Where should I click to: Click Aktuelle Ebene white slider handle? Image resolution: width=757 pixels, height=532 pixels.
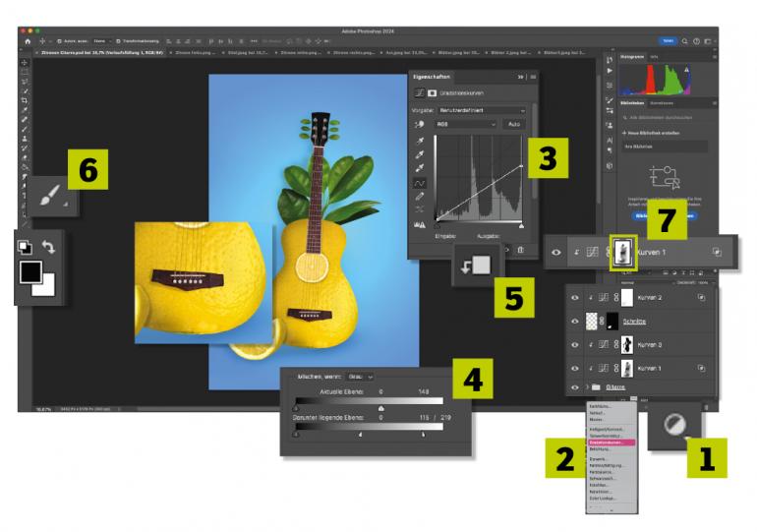380,408
